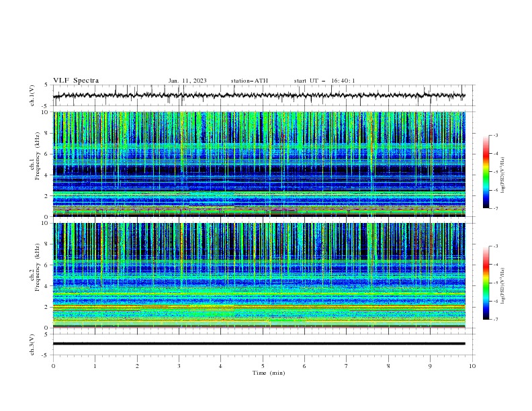Click the "ch.3(V)" axis label
The image size is (532, 411).
coord(32,345)
